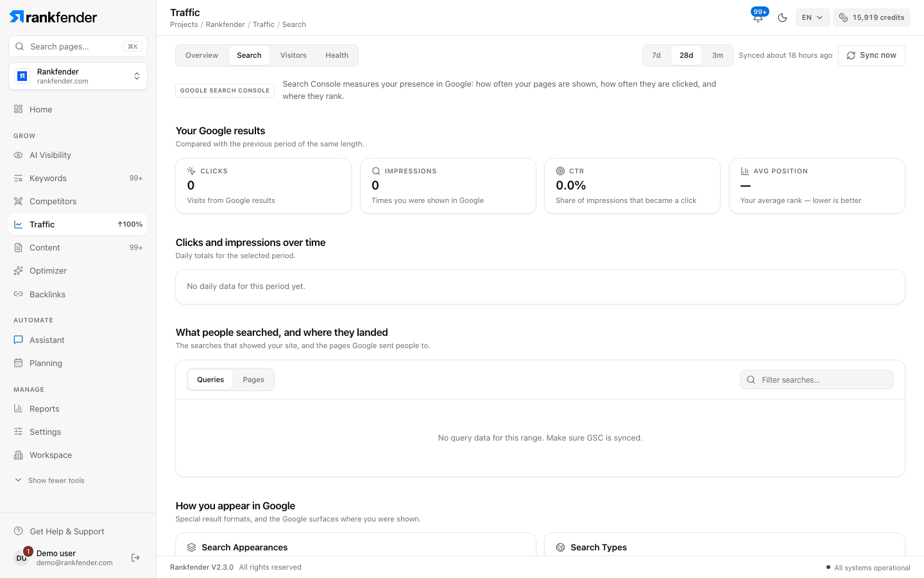Click the Rankfender V2.3.0 version text
The height and width of the screenshot is (578, 924).
[x=201, y=567]
